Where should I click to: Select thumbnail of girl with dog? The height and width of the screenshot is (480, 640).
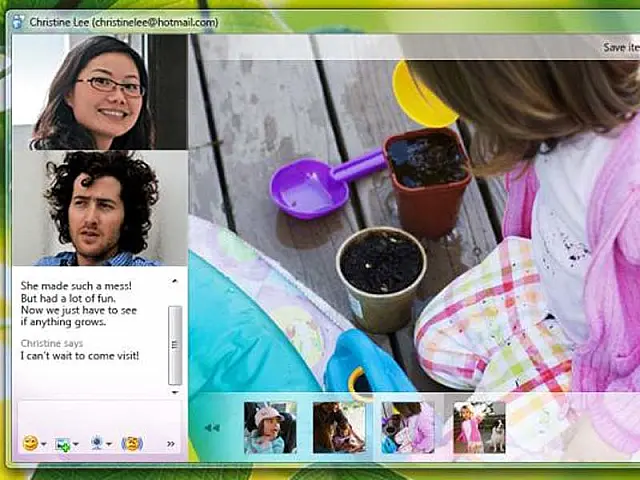tap(479, 427)
